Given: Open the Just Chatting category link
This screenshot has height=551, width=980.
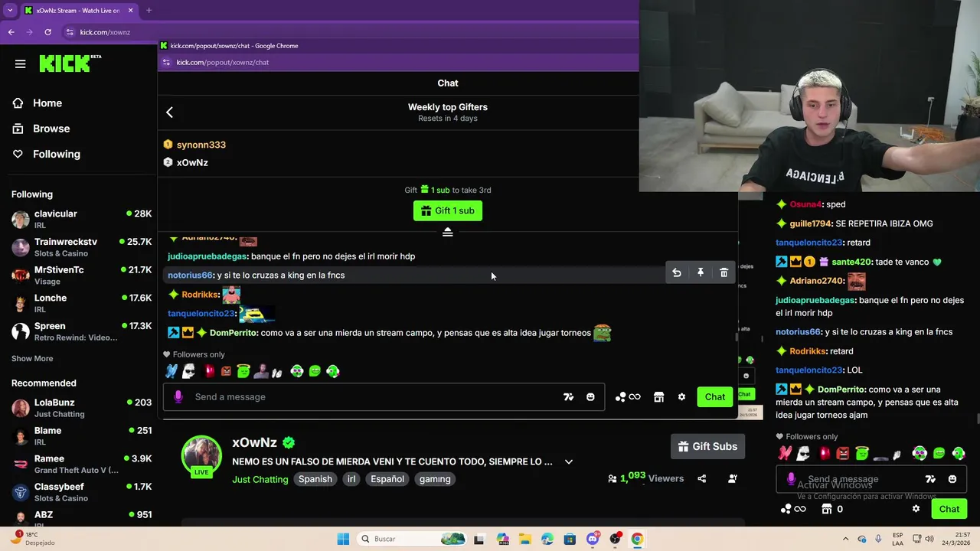Looking at the screenshot, I should [x=260, y=479].
